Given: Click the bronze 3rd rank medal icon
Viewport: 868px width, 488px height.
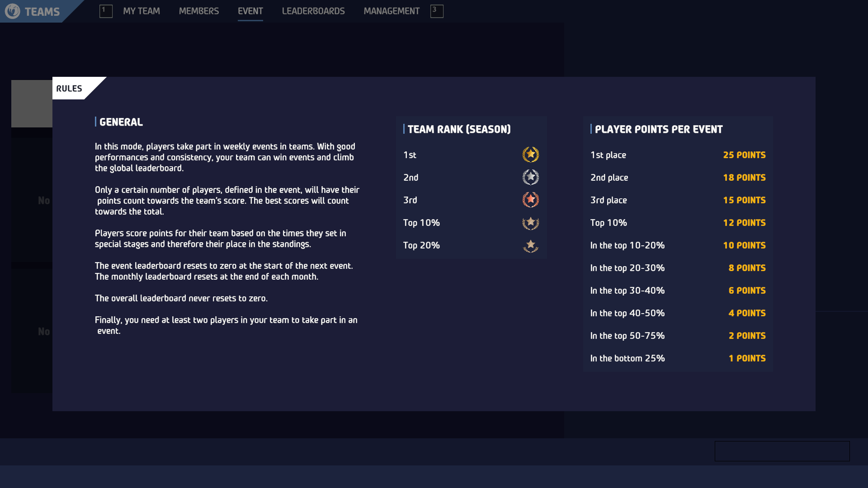Looking at the screenshot, I should coord(531,200).
